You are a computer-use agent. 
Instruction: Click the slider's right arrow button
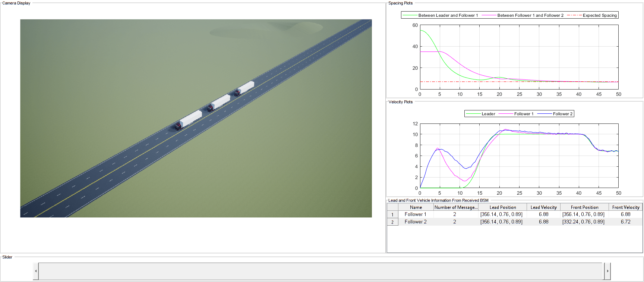607,271
